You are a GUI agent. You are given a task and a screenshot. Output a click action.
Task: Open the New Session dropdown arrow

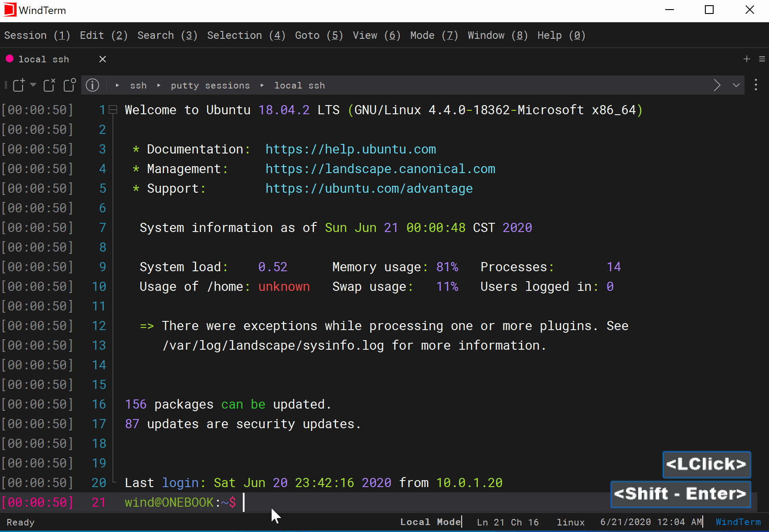coord(33,85)
